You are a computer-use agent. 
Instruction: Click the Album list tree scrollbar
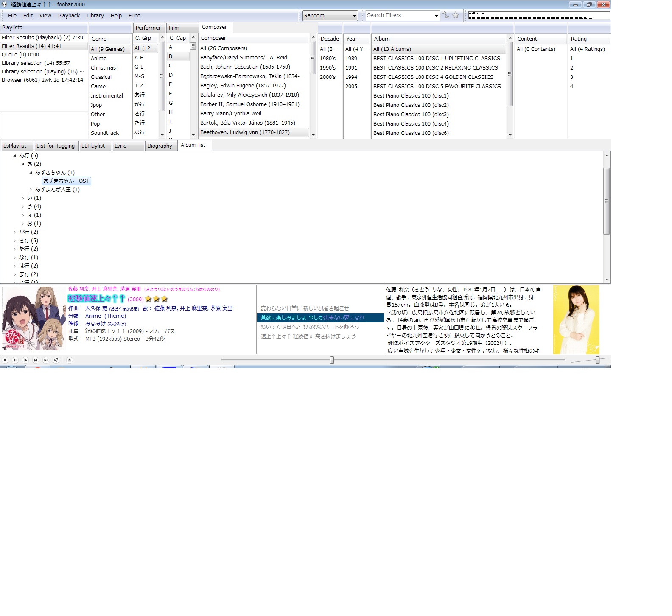(x=607, y=201)
